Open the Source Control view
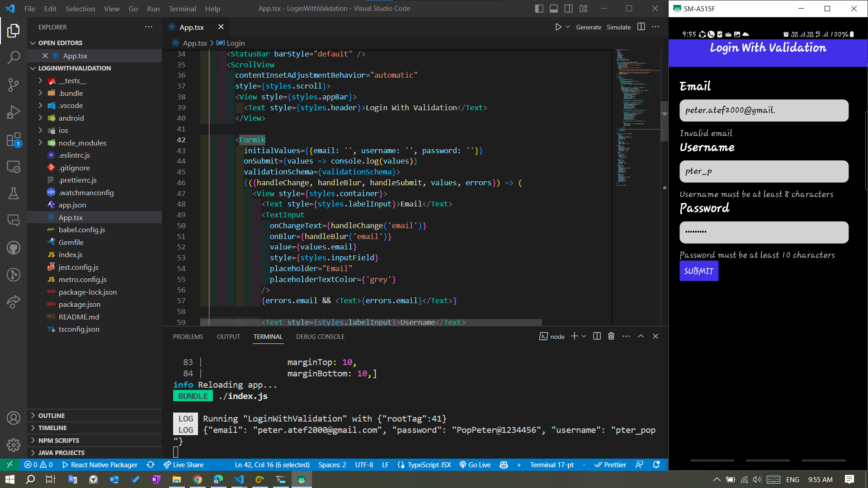Screen dimensions: 868x488 [14, 84]
